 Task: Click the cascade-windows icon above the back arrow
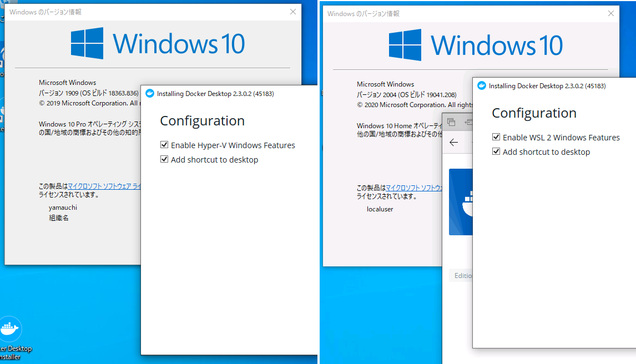point(452,122)
